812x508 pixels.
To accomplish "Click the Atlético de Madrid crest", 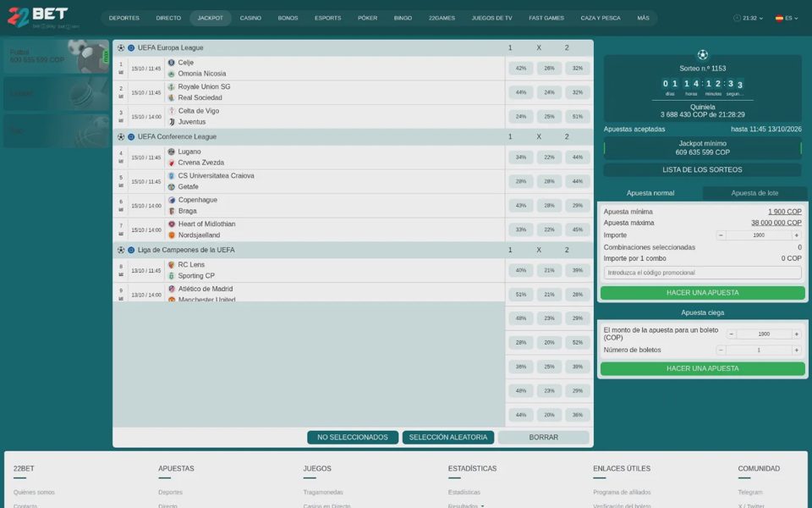I will tap(172, 289).
